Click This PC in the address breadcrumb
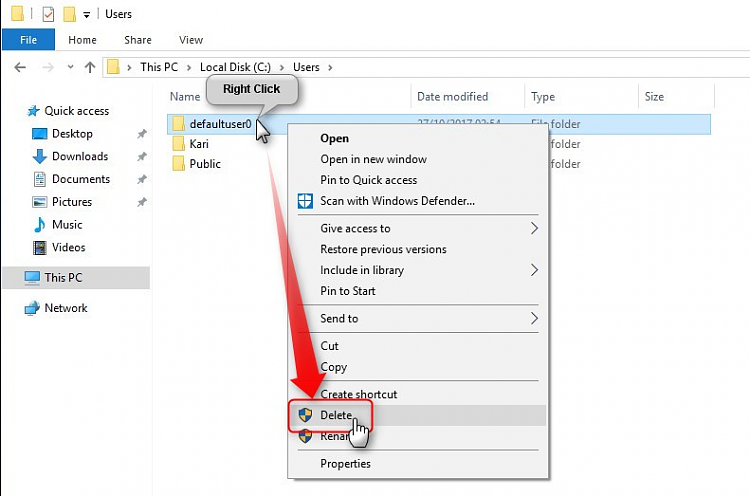Screen dimensions: 750x496 pos(159,67)
